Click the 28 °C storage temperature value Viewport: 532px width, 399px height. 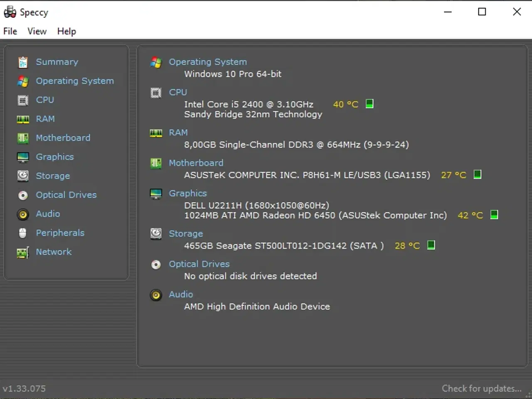407,246
